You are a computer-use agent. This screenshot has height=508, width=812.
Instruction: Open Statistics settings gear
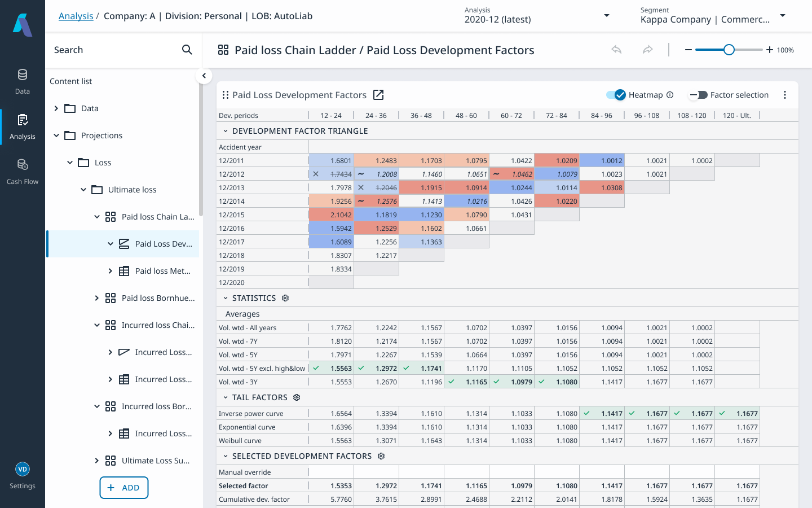pyautogui.click(x=285, y=298)
